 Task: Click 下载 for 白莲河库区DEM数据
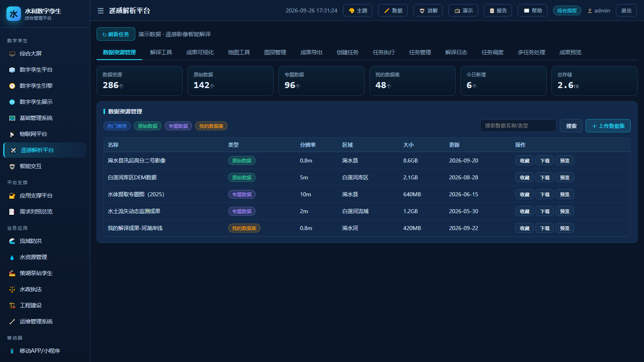tap(545, 177)
